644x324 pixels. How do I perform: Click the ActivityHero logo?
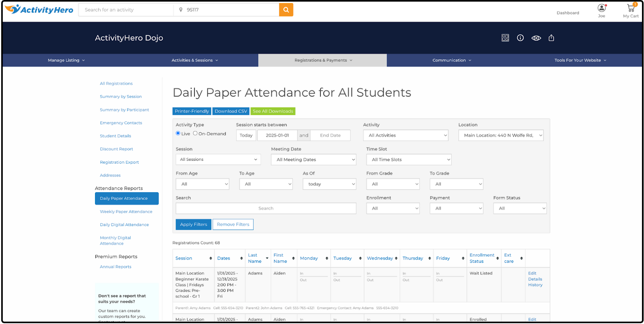(39, 10)
